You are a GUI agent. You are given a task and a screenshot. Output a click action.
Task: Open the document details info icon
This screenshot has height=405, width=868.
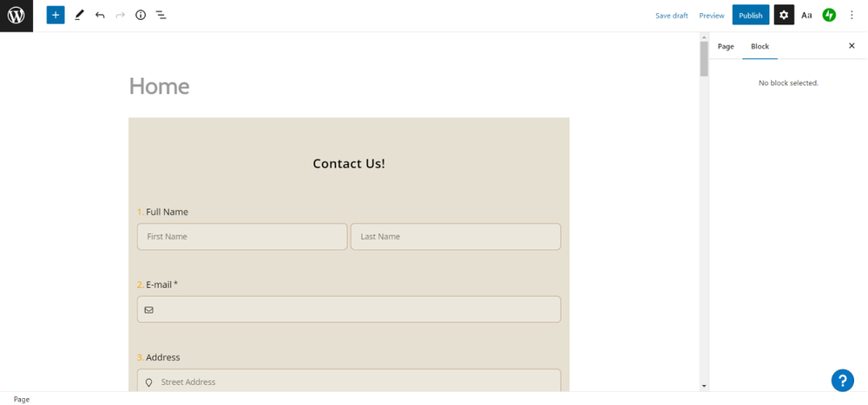click(x=141, y=16)
